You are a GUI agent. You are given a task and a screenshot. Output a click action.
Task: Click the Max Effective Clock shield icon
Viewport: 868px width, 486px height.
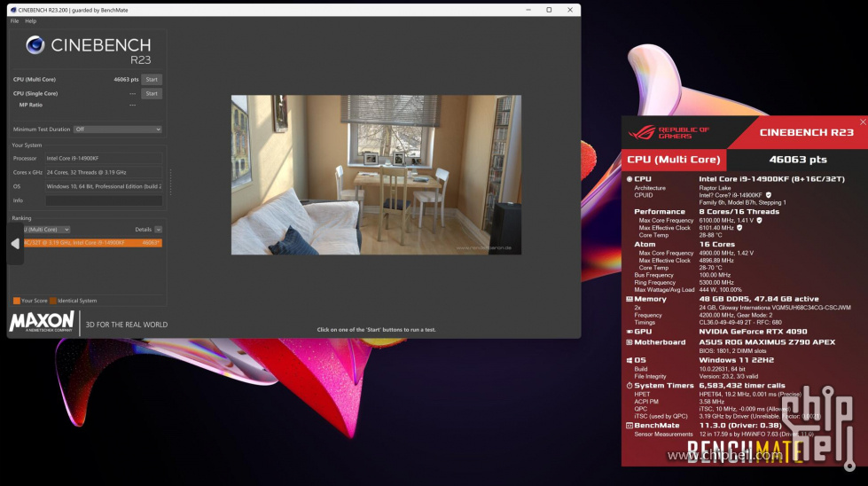[739, 228]
